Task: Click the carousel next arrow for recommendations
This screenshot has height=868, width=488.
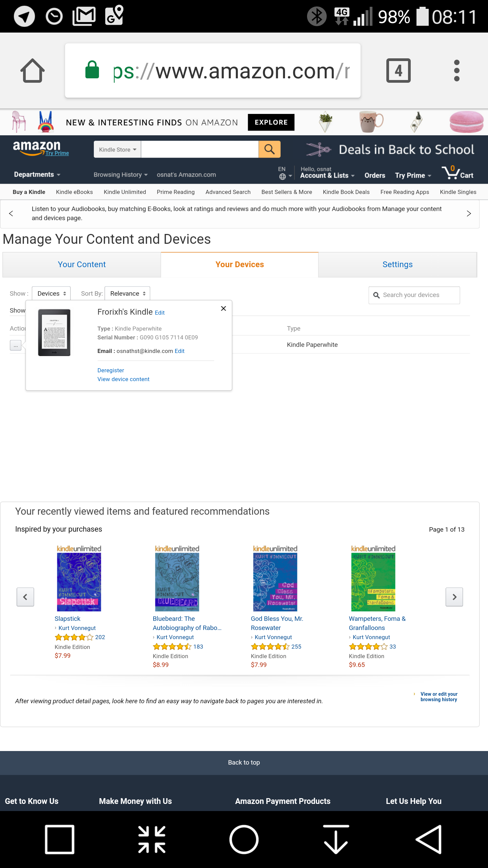Action: (454, 597)
